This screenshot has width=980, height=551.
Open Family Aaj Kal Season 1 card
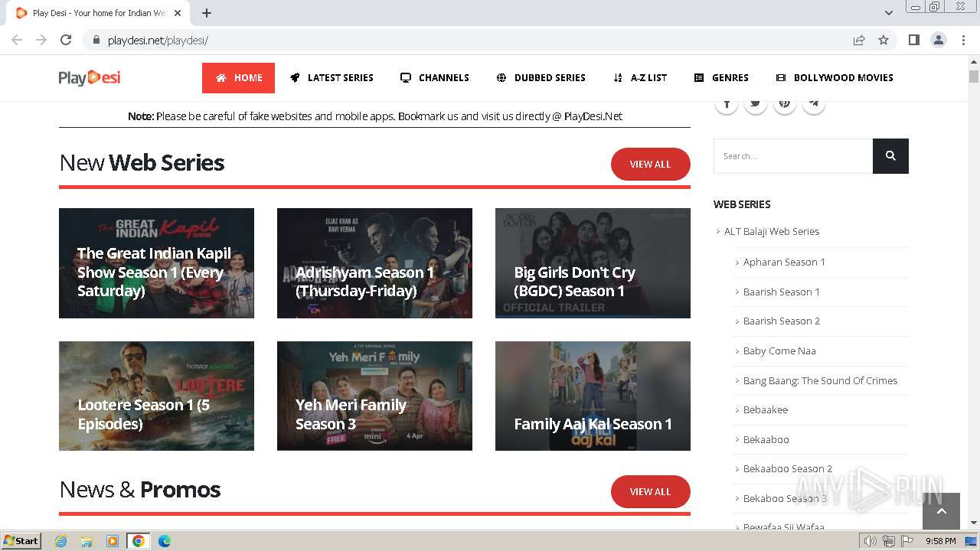593,396
